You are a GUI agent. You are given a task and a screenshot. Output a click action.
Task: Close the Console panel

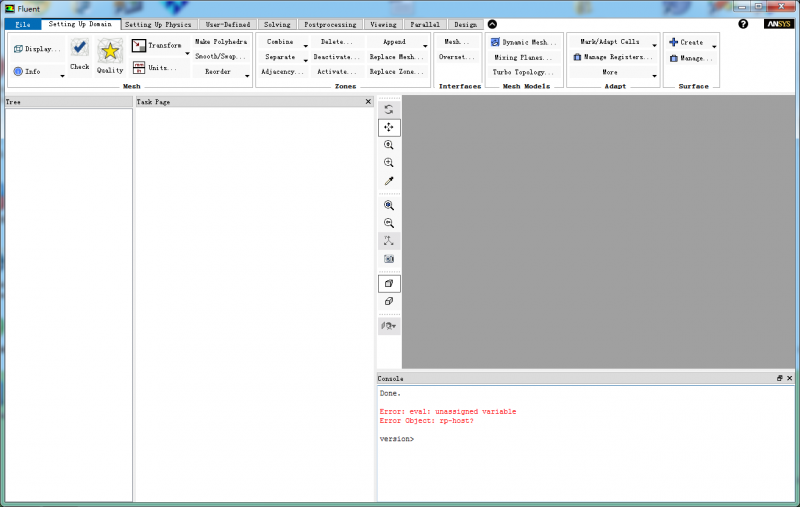pyautogui.click(x=789, y=378)
